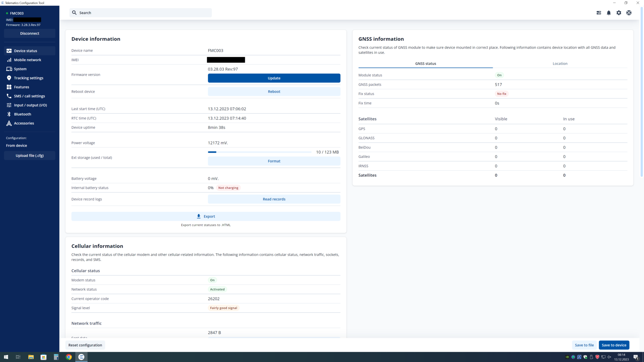Open the Features sidebar item

[30, 87]
